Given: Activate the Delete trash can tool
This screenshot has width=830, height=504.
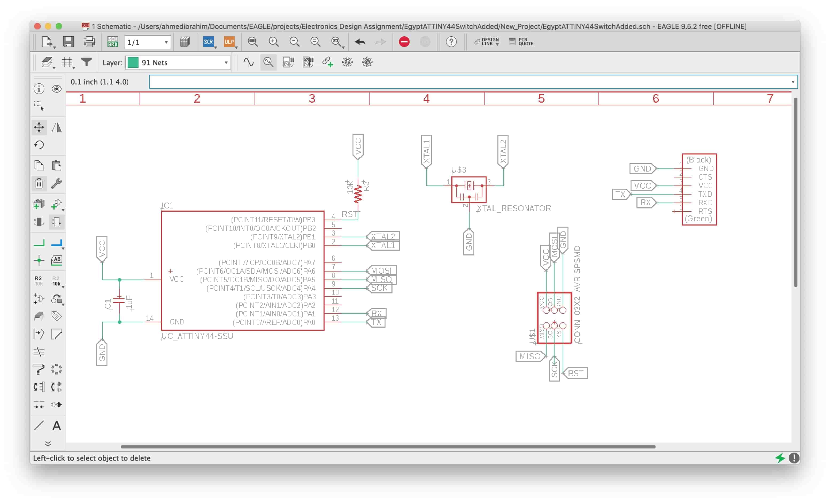Looking at the screenshot, I should coord(39,184).
